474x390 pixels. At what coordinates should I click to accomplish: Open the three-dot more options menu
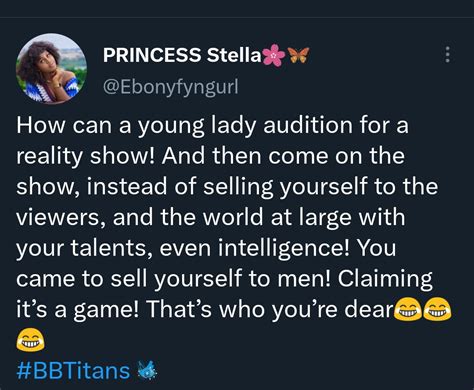click(x=447, y=55)
